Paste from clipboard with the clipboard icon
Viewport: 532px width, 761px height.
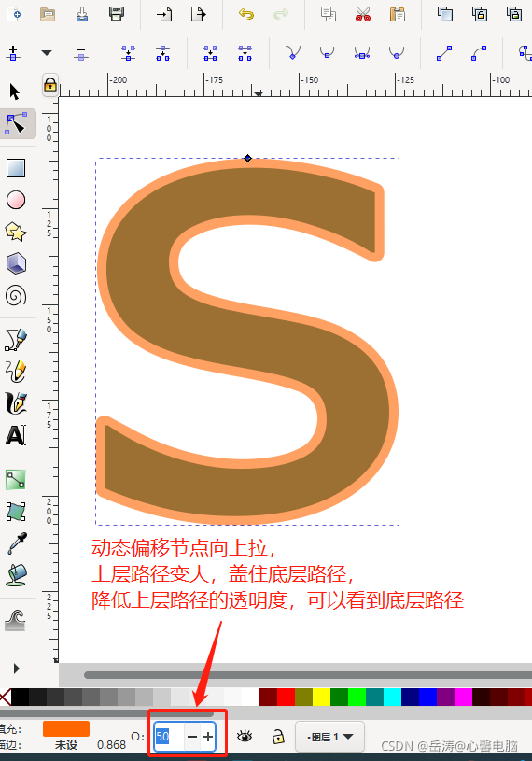click(x=398, y=14)
